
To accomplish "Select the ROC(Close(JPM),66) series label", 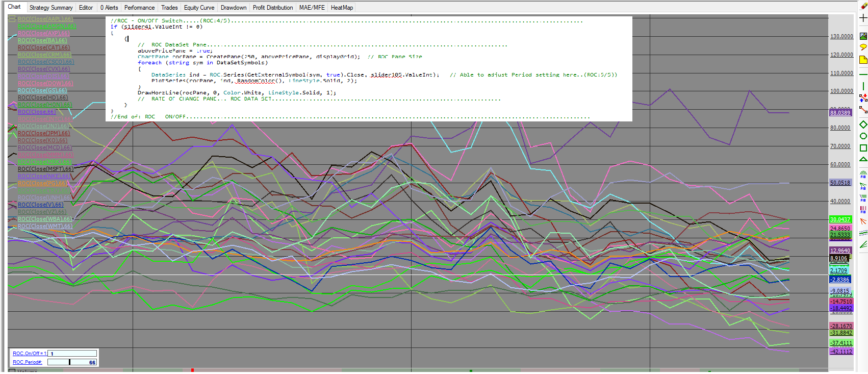I will coord(44,133).
